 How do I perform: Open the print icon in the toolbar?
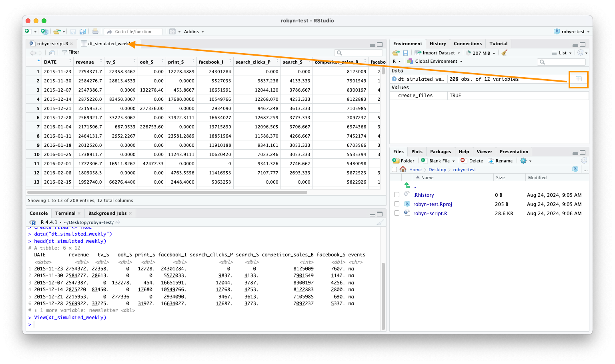[x=96, y=31]
